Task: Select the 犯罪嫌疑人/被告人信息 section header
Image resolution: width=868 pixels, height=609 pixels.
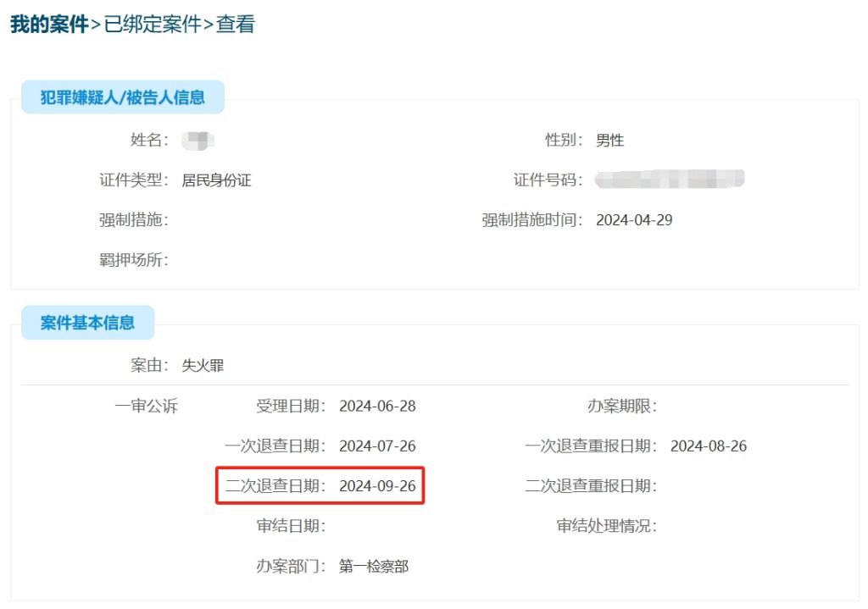Action: 123,97
